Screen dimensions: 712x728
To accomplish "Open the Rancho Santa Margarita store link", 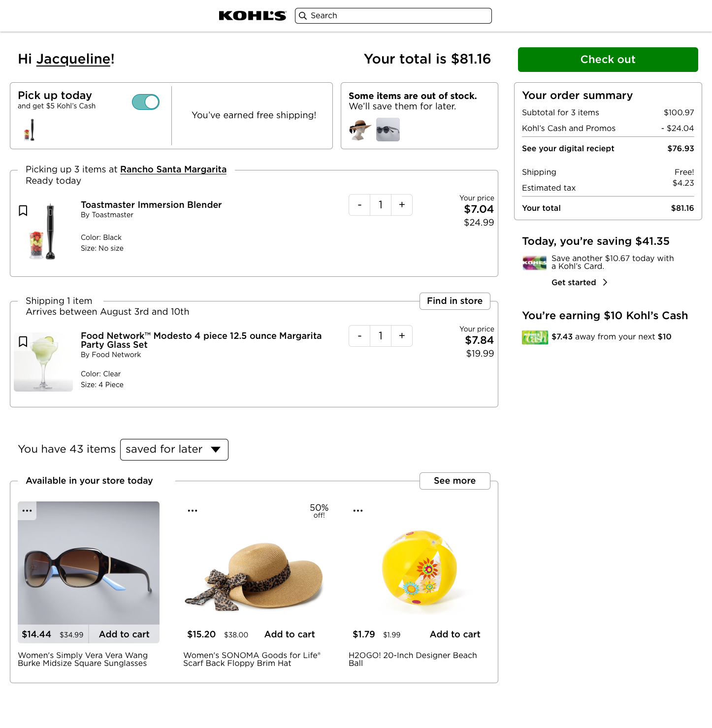I will click(x=173, y=169).
